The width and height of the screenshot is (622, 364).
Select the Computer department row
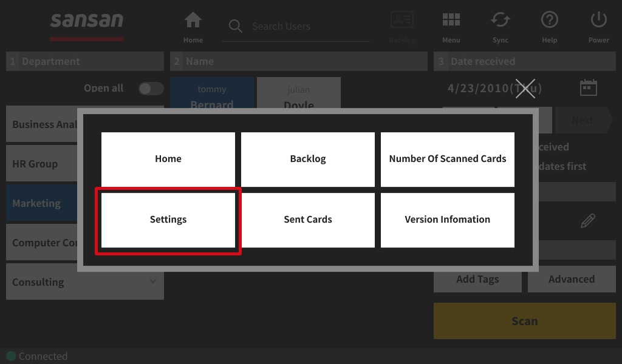click(42, 243)
